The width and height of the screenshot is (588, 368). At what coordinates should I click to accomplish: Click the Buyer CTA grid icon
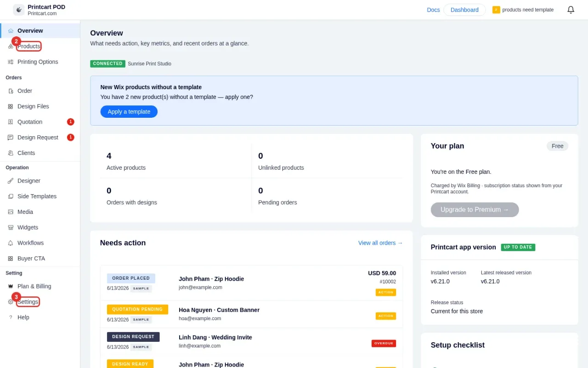pos(11,259)
